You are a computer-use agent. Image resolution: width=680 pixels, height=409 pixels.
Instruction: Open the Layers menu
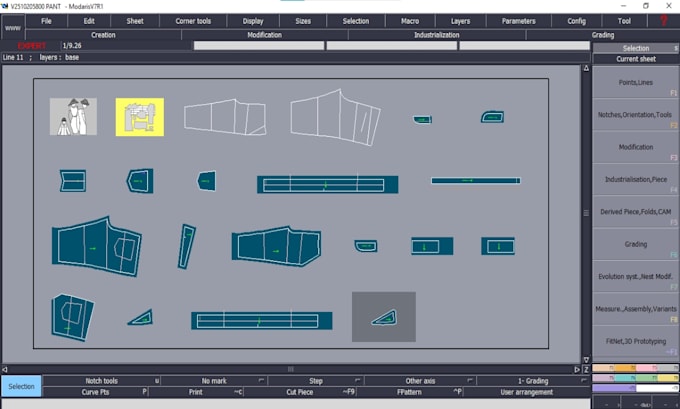460,21
